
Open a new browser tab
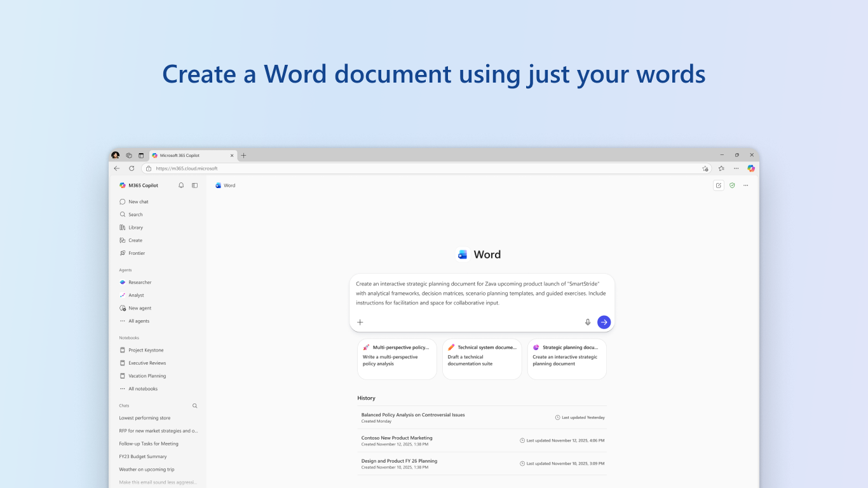tap(243, 155)
